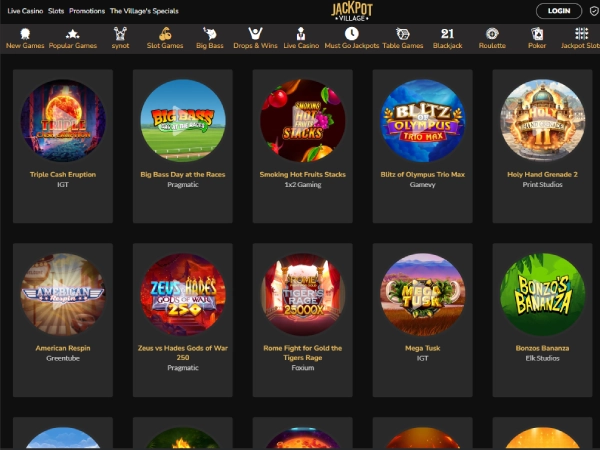Open the New Games category icon
Image resolution: width=600 pixels, height=450 pixels.
[x=25, y=34]
